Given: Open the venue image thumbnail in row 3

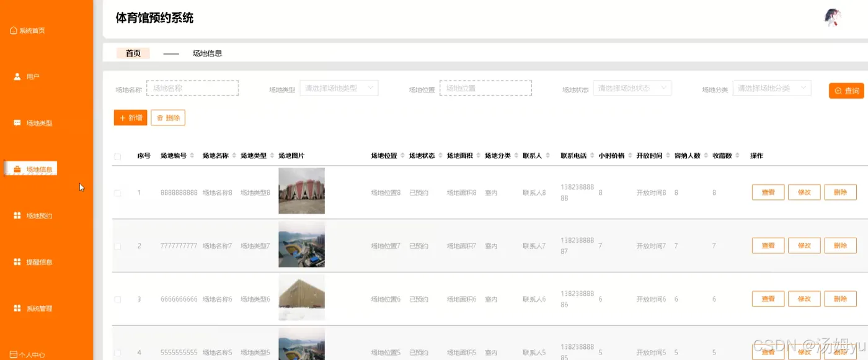Looking at the screenshot, I should point(301,297).
